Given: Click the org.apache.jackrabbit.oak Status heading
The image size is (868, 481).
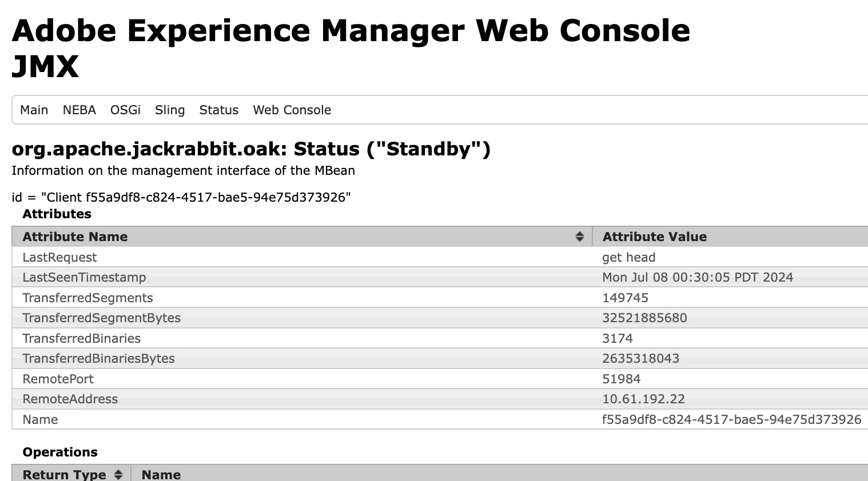Looking at the screenshot, I should coord(251,149).
